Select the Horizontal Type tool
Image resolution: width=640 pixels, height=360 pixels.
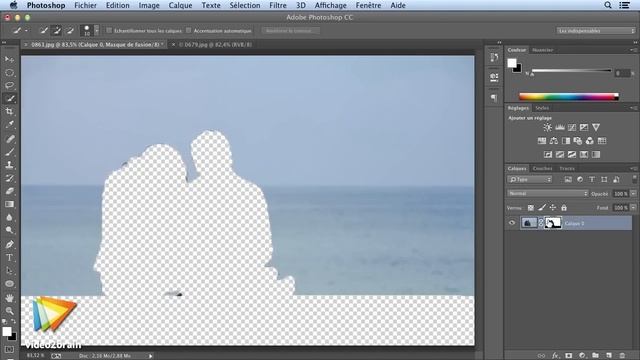click(9, 258)
